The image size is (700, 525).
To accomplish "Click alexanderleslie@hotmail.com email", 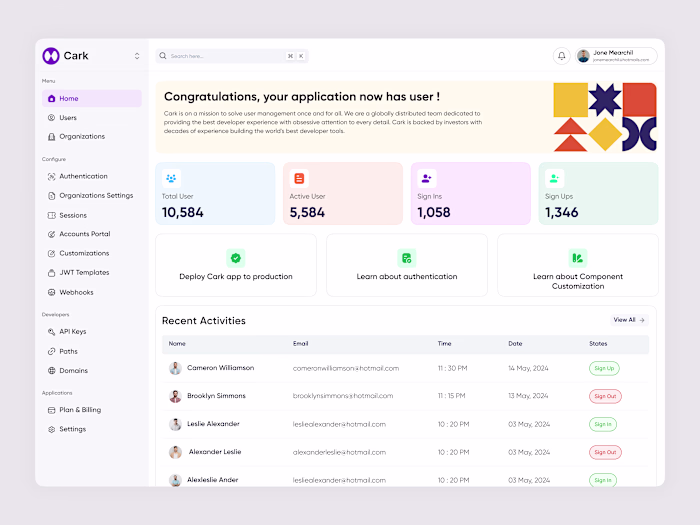I will pyautogui.click(x=339, y=452).
